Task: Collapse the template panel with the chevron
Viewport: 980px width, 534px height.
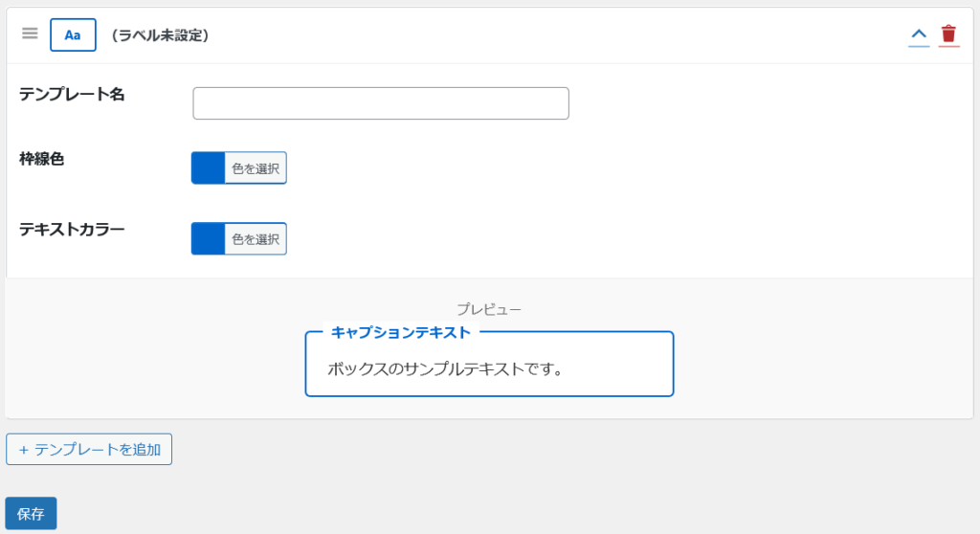Action: pos(919,34)
